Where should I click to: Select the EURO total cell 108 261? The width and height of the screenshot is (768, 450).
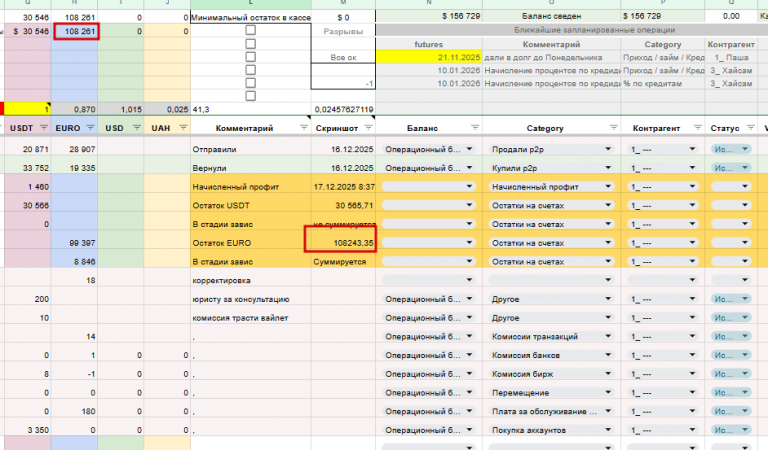pyautogui.click(x=76, y=31)
